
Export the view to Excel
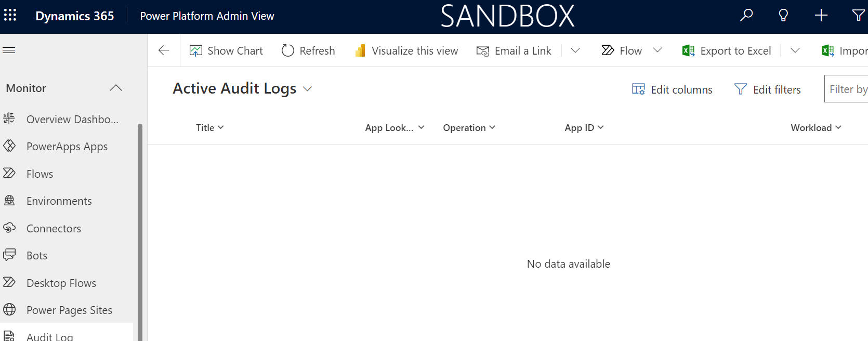pos(727,50)
